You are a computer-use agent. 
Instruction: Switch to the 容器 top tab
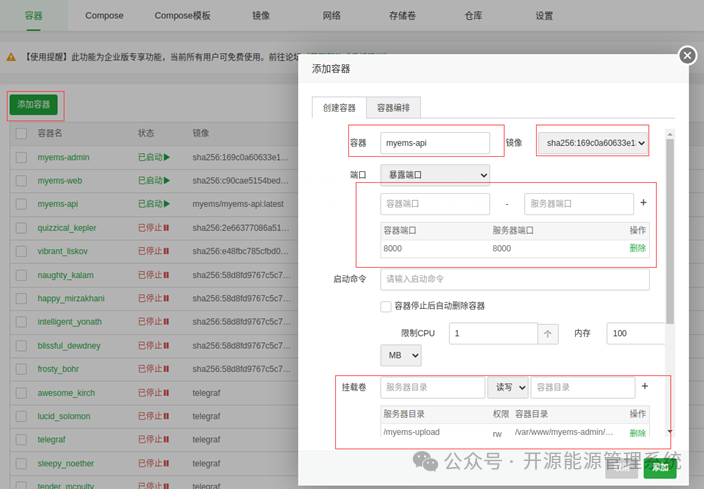point(33,16)
